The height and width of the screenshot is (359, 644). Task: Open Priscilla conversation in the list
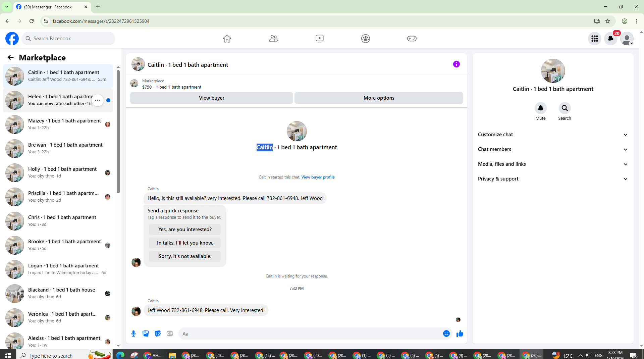(58, 197)
